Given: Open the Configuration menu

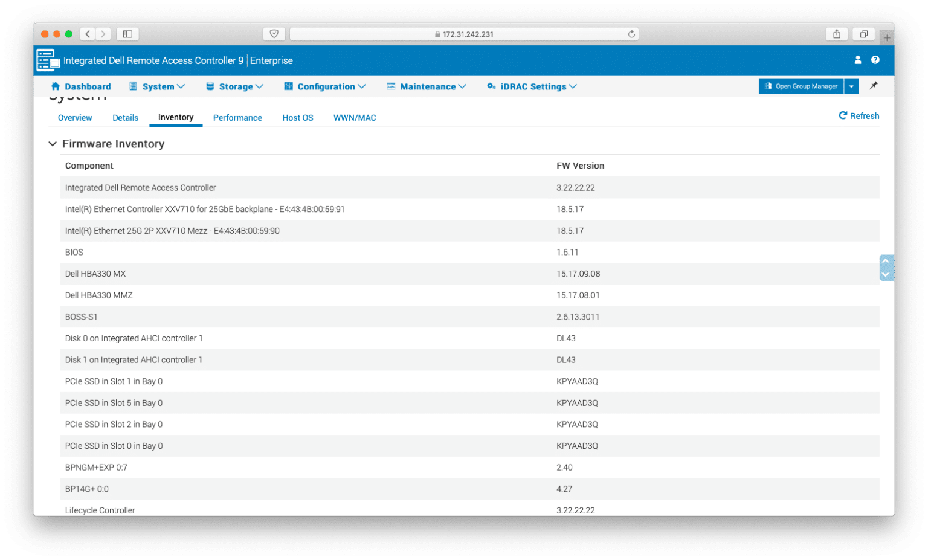Looking at the screenshot, I should [325, 86].
